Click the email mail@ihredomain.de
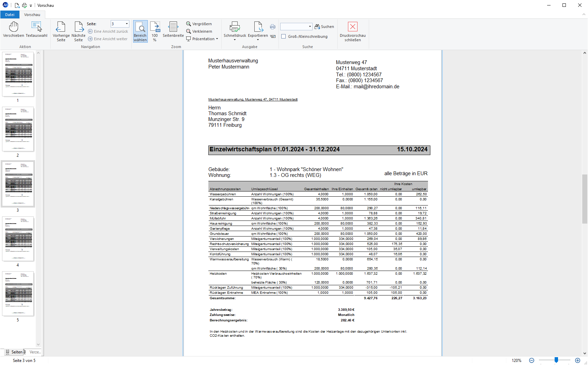Viewport: 588px width, 365px height. point(377,87)
